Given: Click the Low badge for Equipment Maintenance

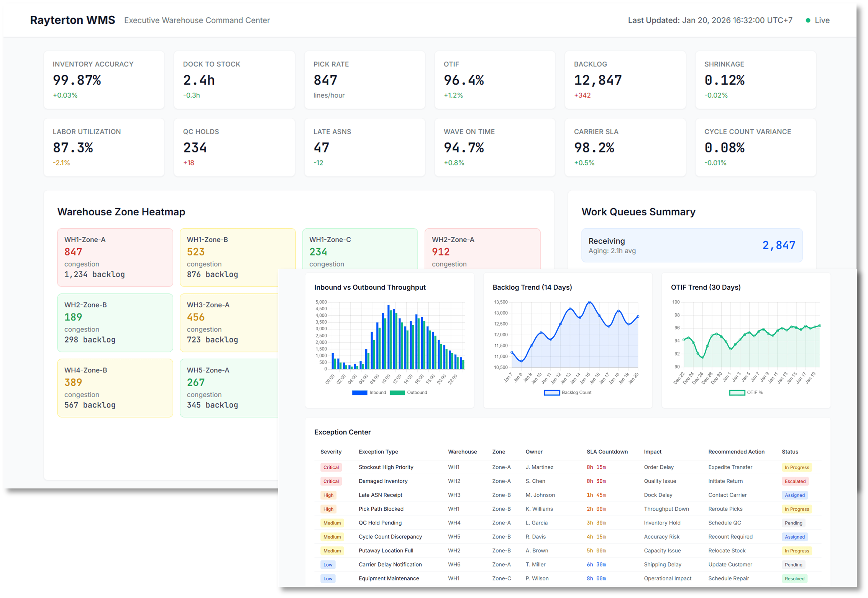Looking at the screenshot, I should pyautogui.click(x=328, y=578).
